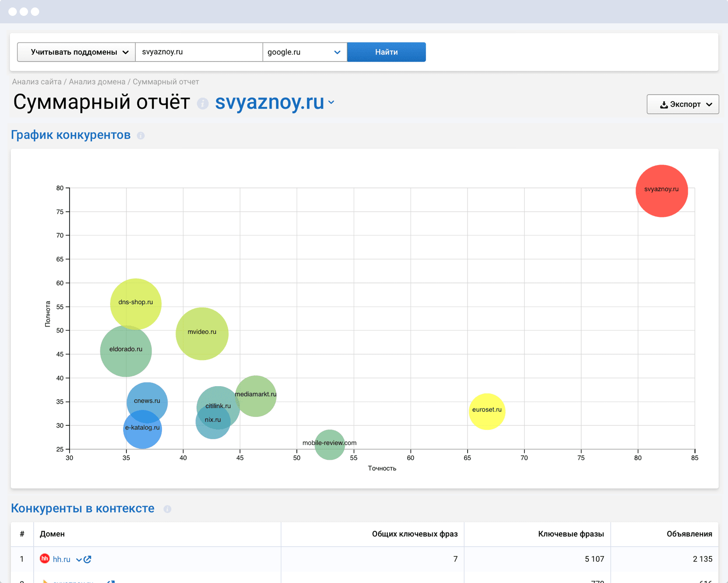Select the mobile-review.com bubble
Screen dimensions: 728x583
pos(329,445)
